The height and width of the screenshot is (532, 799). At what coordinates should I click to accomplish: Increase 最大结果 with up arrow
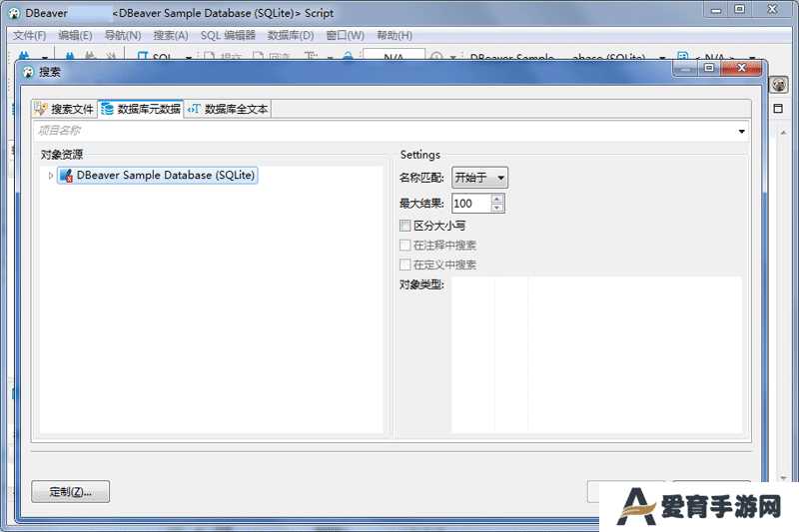click(497, 199)
